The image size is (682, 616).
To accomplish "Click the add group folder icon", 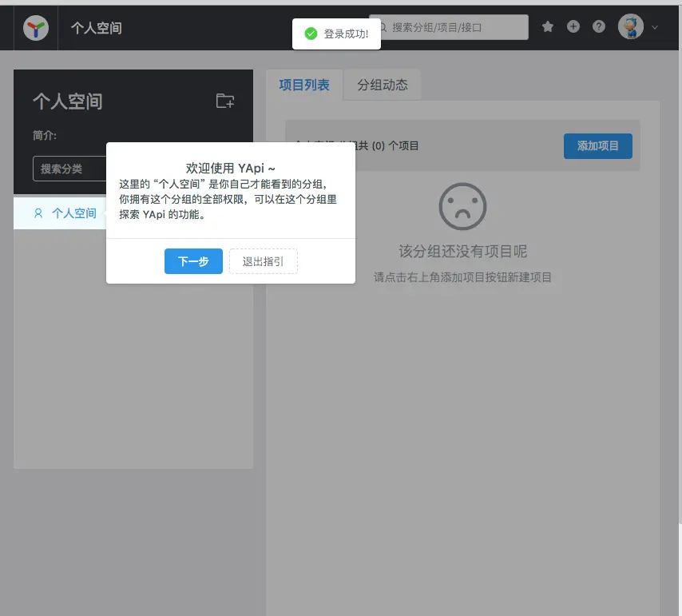I will pos(225,101).
